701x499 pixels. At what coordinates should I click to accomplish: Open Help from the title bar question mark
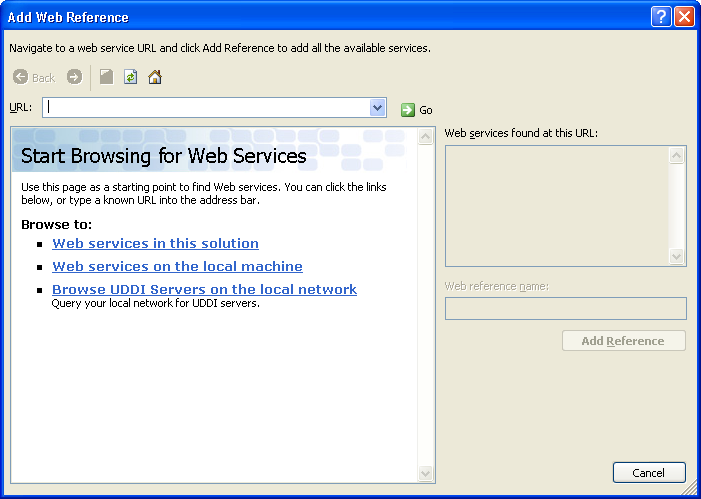[661, 17]
